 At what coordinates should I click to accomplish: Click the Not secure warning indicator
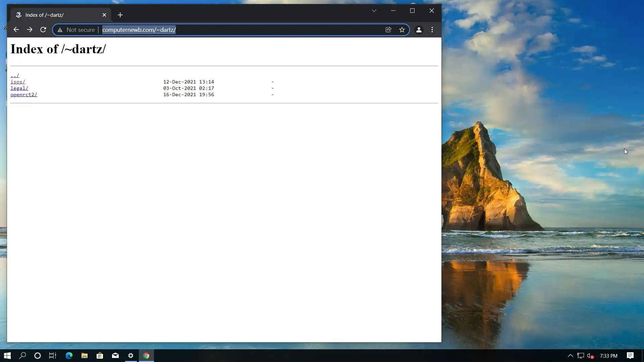click(x=76, y=30)
